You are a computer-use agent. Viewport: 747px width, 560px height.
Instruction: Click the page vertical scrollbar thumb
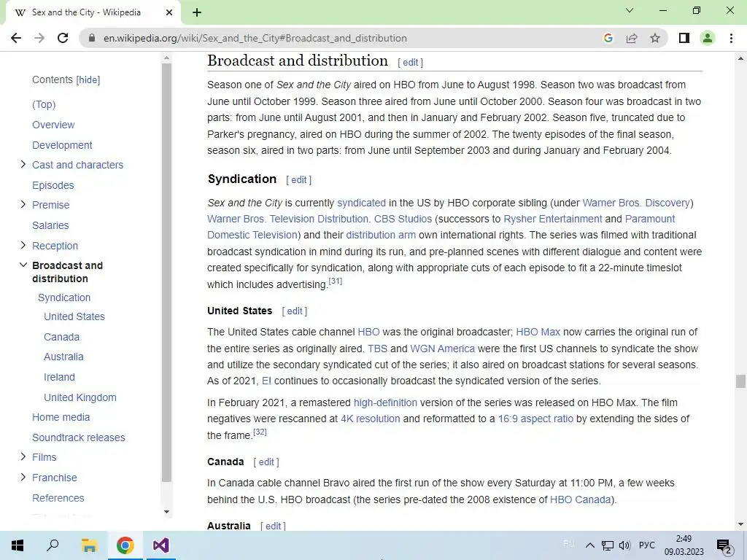pos(740,381)
